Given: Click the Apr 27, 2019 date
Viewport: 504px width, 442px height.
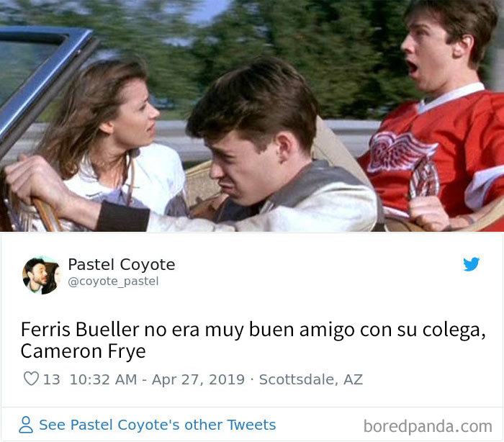Looking at the screenshot, I should [198, 379].
